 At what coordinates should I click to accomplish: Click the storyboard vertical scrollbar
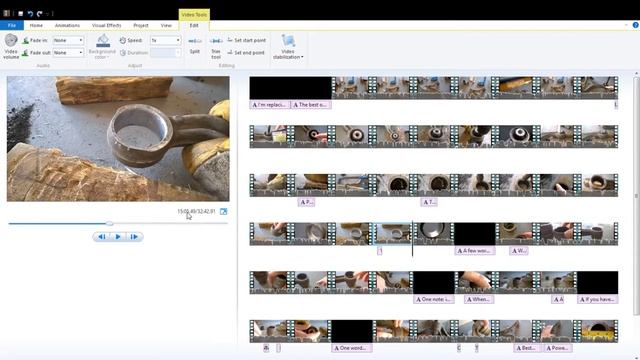click(x=636, y=196)
